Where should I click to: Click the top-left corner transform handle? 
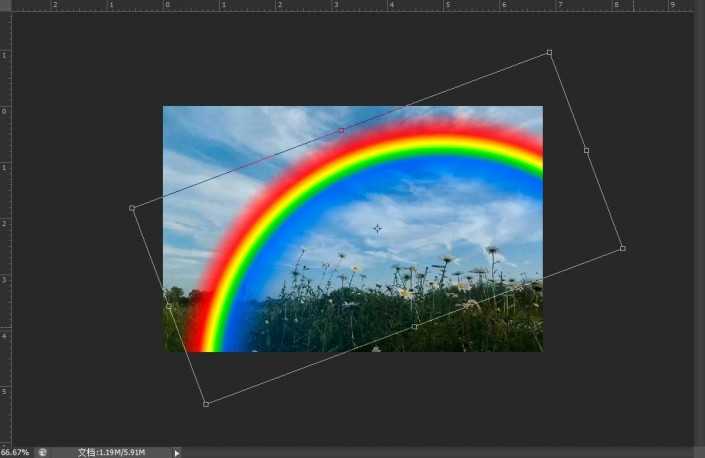[x=132, y=208]
